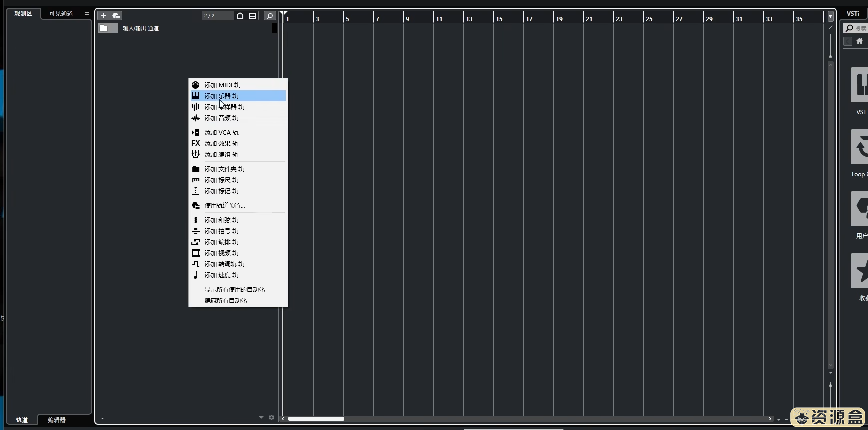
Task: Open dropdown arrow beside track list gear
Action: click(x=261, y=418)
